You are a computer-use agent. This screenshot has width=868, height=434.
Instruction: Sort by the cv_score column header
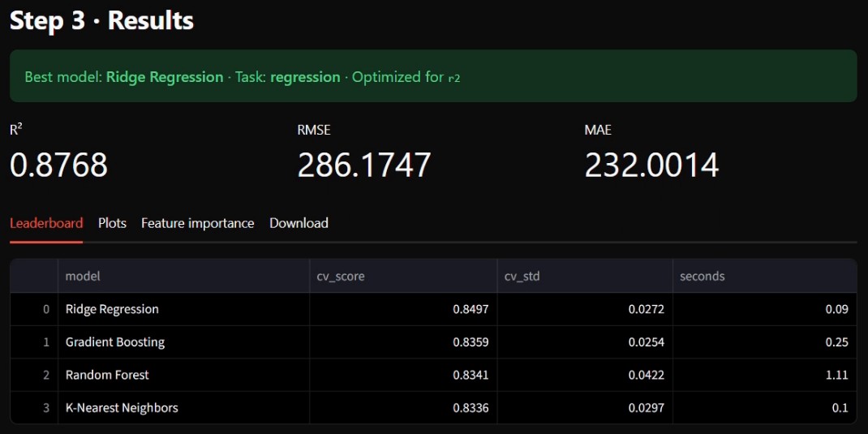(403, 276)
